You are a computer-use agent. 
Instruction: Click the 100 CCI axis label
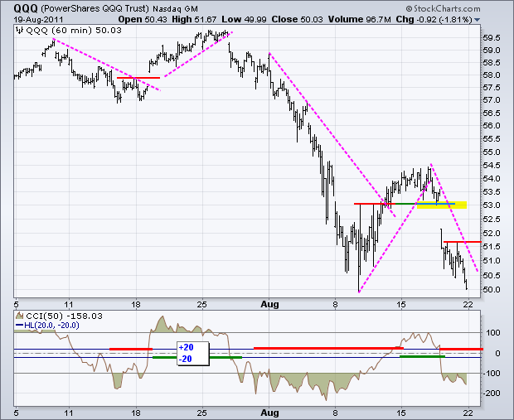pyautogui.click(x=493, y=333)
